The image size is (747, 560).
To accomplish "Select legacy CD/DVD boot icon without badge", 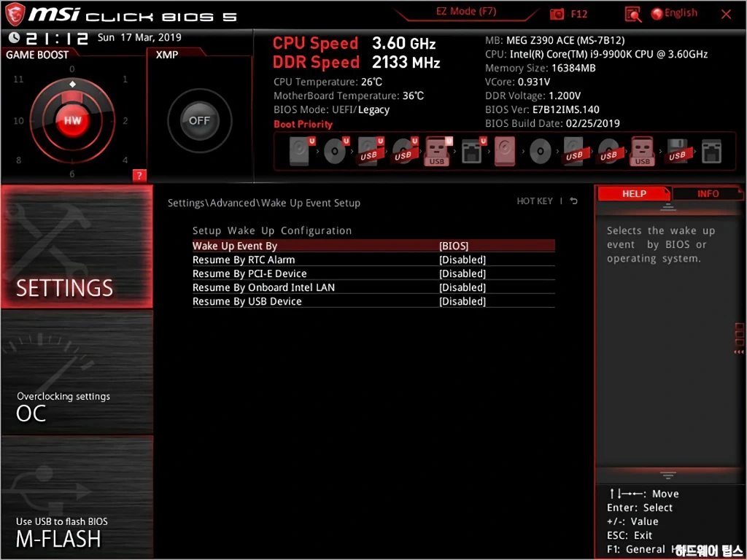I will click(x=541, y=152).
